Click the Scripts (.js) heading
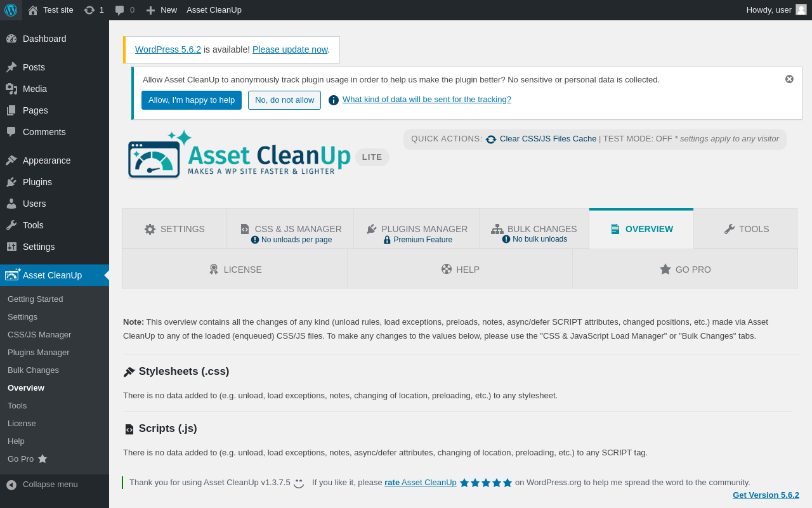Viewport: 812px width, 508px height. click(168, 429)
